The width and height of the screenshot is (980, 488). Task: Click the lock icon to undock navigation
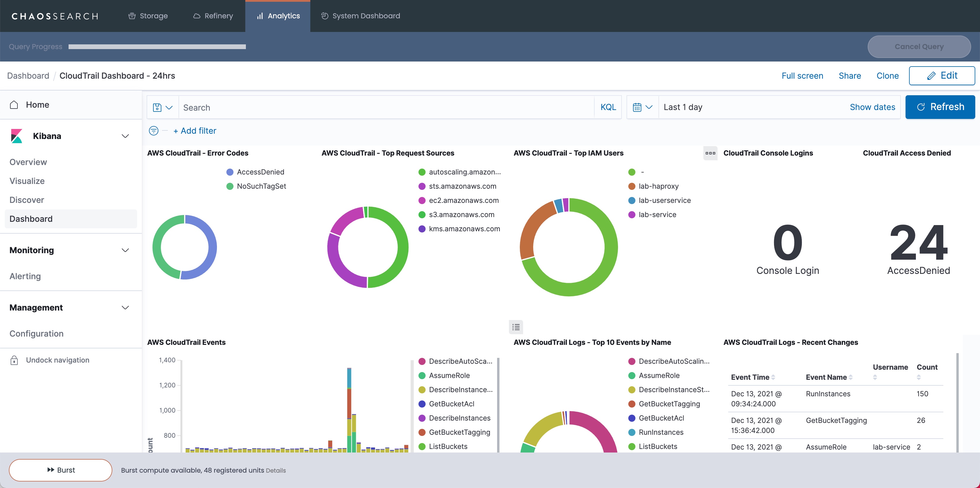tap(14, 360)
